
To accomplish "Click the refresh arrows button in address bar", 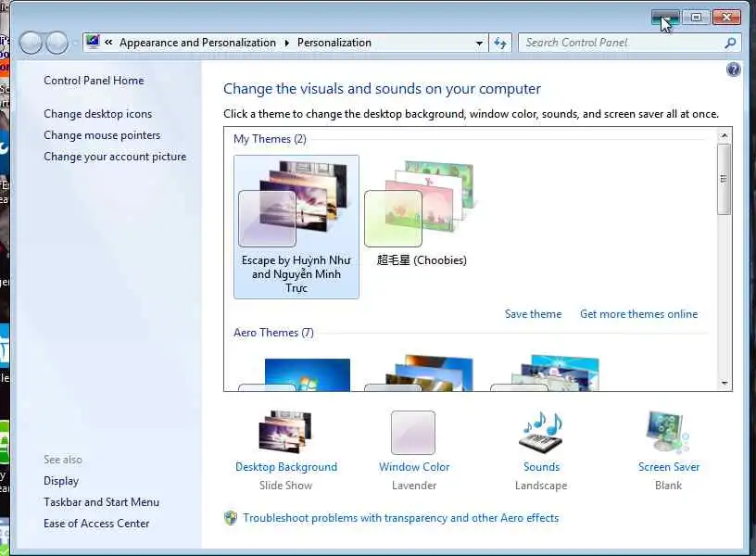I will tap(500, 43).
